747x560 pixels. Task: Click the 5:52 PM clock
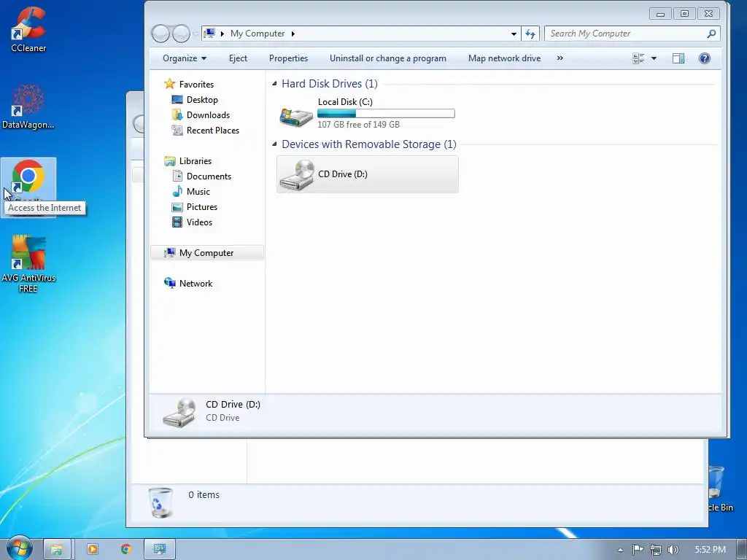(x=710, y=550)
